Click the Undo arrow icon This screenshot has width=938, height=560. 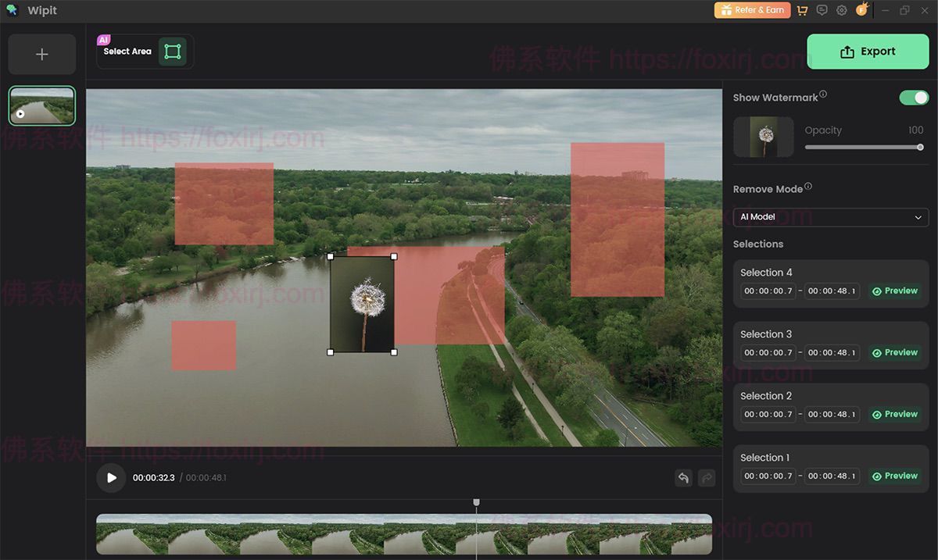[x=683, y=477]
